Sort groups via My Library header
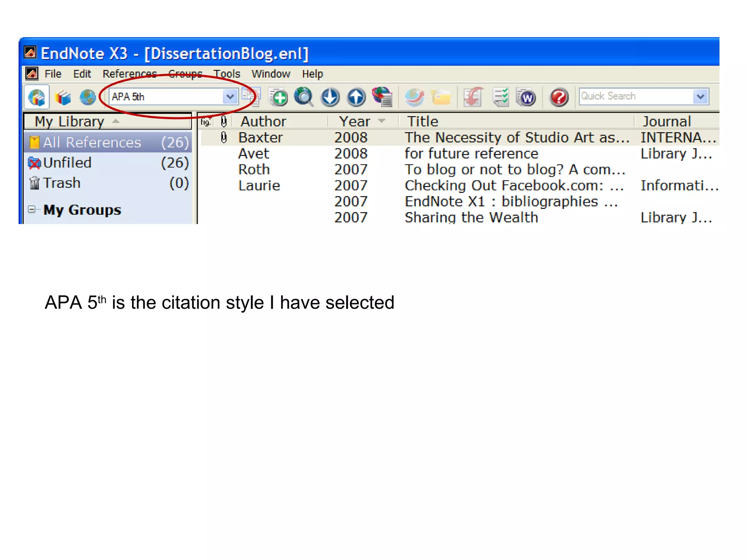The width and height of the screenshot is (747, 560). (108, 121)
